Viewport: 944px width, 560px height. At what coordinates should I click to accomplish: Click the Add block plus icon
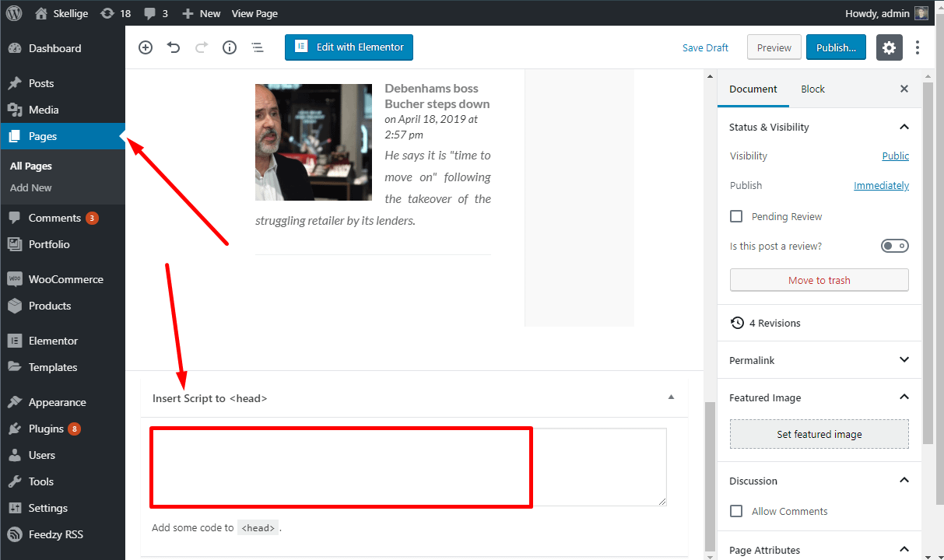click(x=146, y=47)
